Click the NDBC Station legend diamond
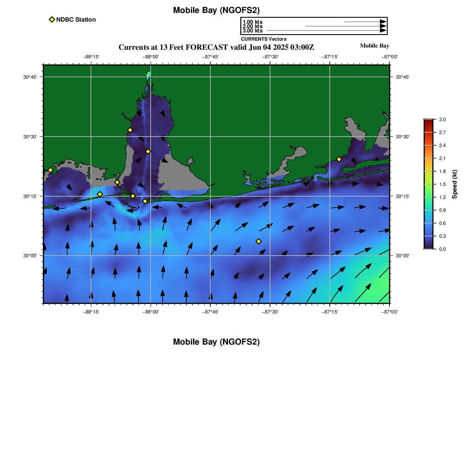 click(52, 19)
